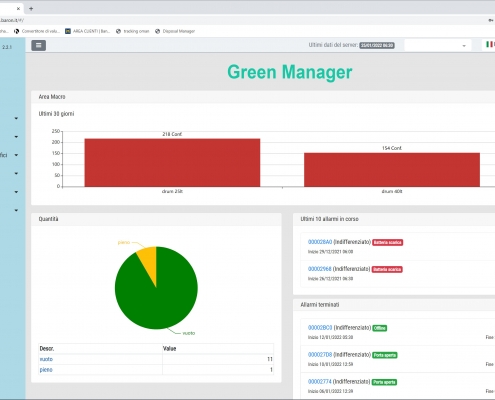Click the 'Allarmi terminati' panel header
The image size is (495, 400).
pos(320,305)
